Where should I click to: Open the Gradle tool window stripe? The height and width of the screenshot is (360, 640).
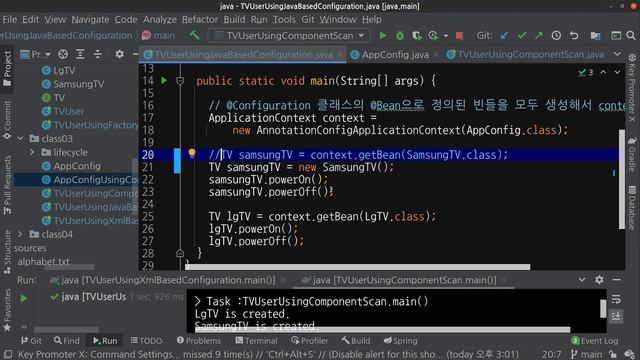coord(632,154)
